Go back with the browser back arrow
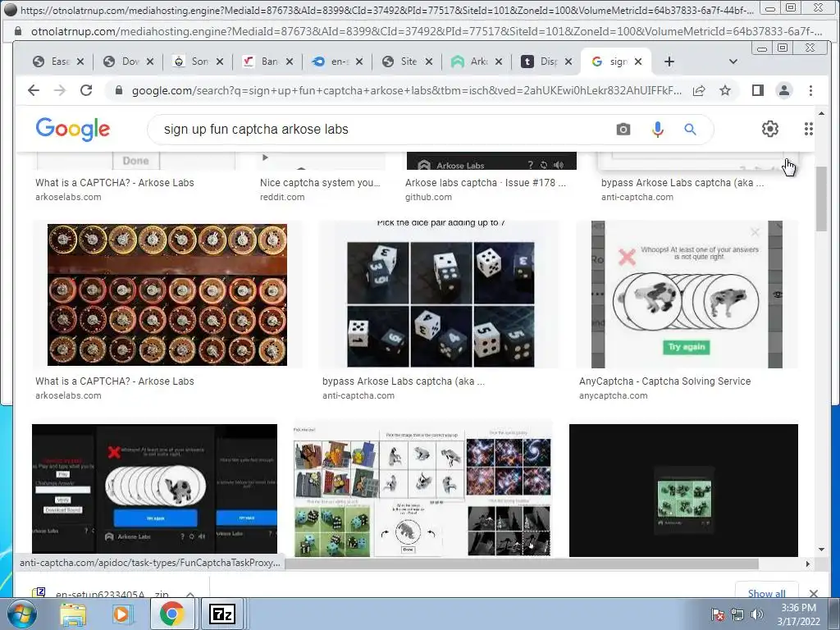The height and width of the screenshot is (630, 840). [x=34, y=90]
